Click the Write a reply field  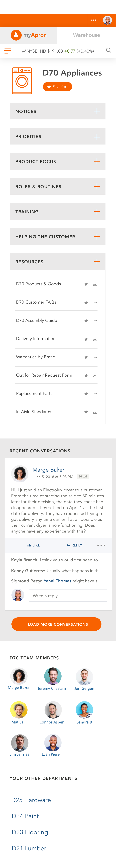pyautogui.click(x=68, y=595)
